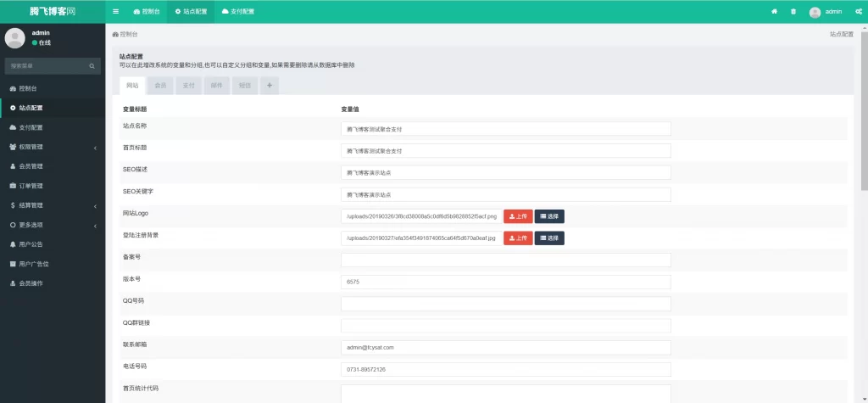Expand the 权限管理 sidebar menu
Viewport: 868px width, 403px height.
[51, 147]
